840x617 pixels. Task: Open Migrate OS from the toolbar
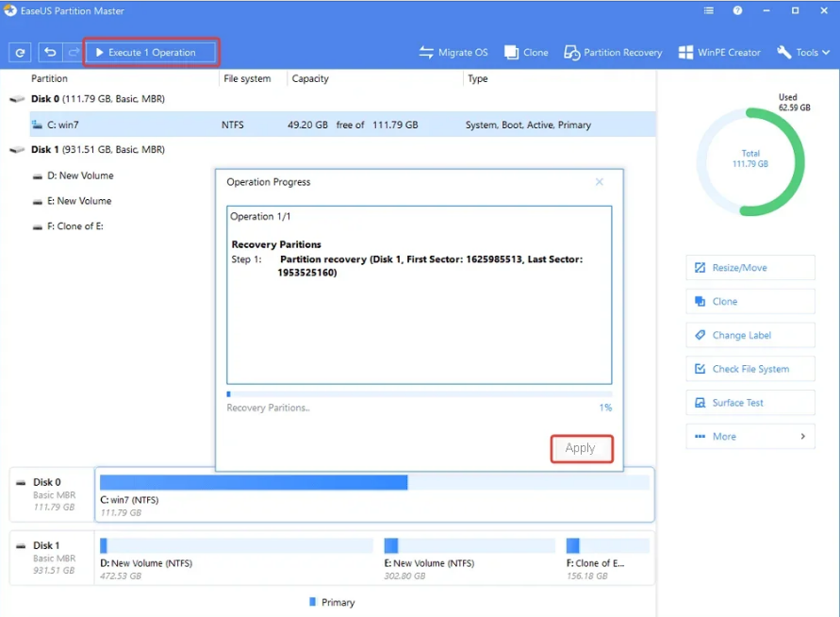[453, 53]
